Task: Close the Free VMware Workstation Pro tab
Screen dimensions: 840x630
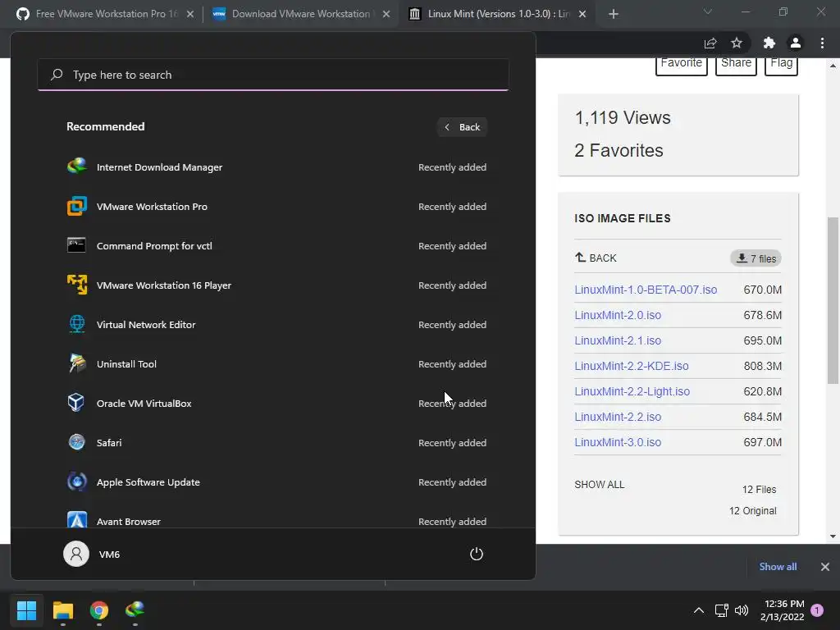Action: (190, 15)
